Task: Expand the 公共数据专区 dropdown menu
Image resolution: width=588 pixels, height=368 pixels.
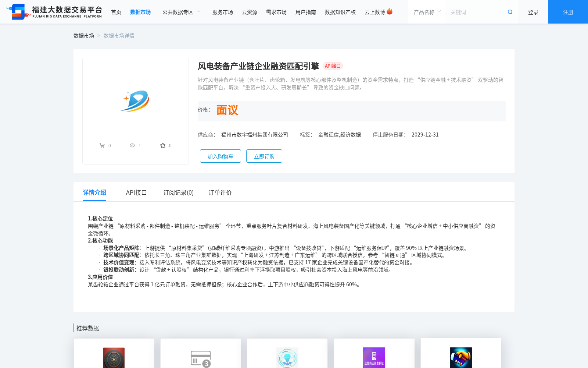Action: pos(182,12)
